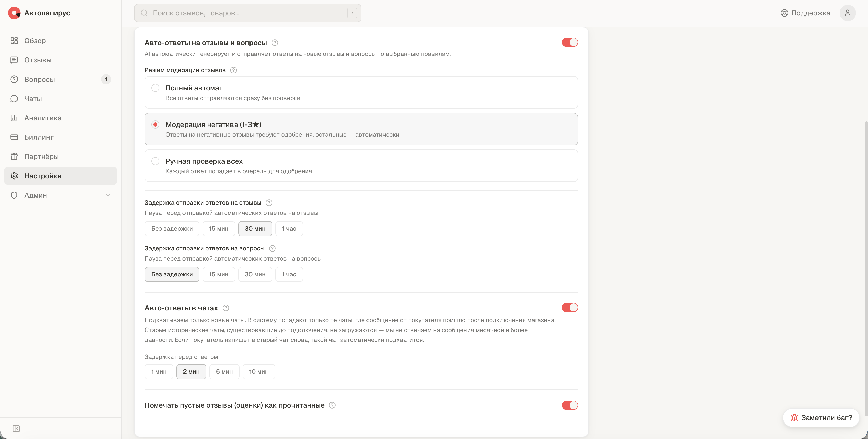Set review reply delay to Без задержки

point(172,229)
